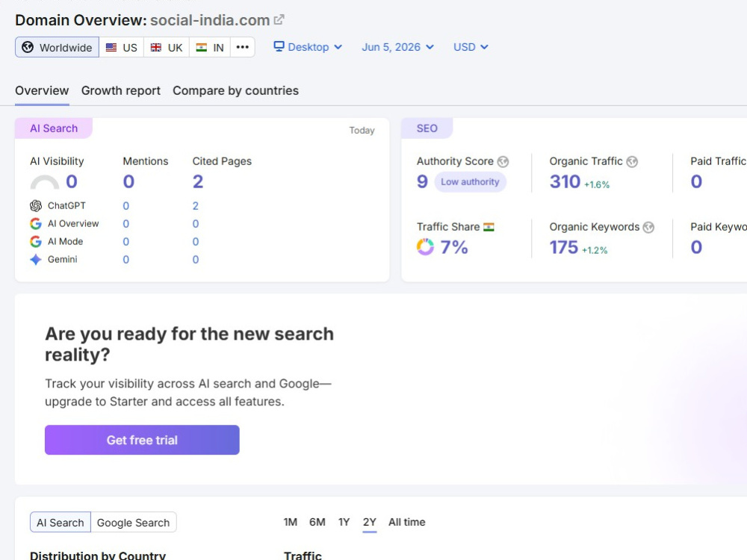Viewport: 747px width, 560px height.
Task: Click the Paid Traffic value 0
Action: click(x=696, y=181)
